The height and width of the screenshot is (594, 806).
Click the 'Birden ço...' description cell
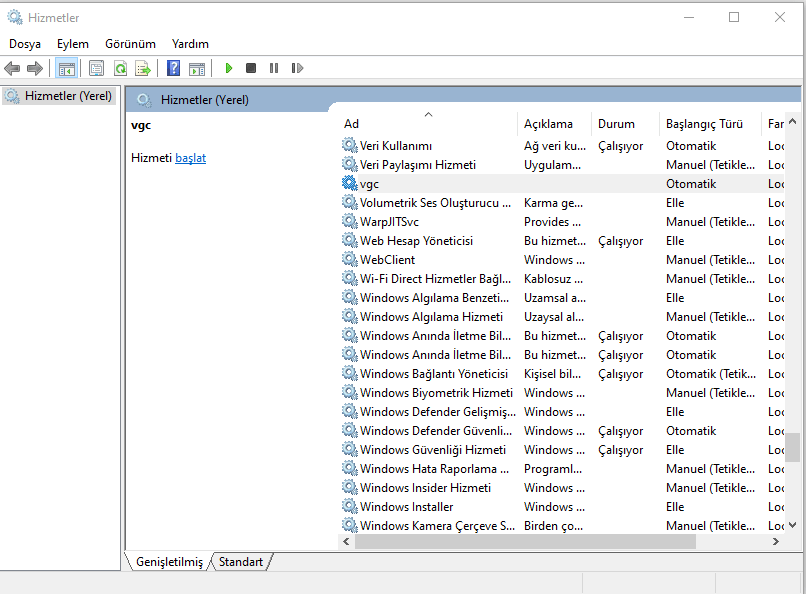[x=553, y=526]
